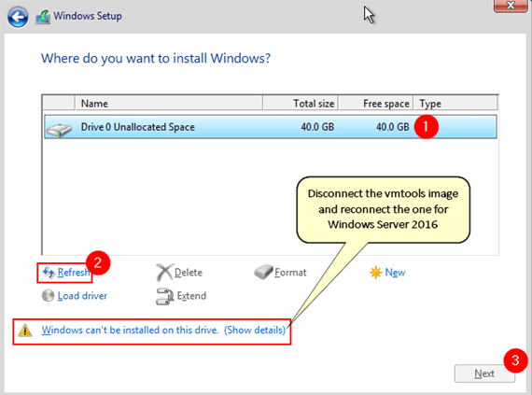The width and height of the screenshot is (532, 395).
Task: Click the Next button
Action: coord(484,374)
